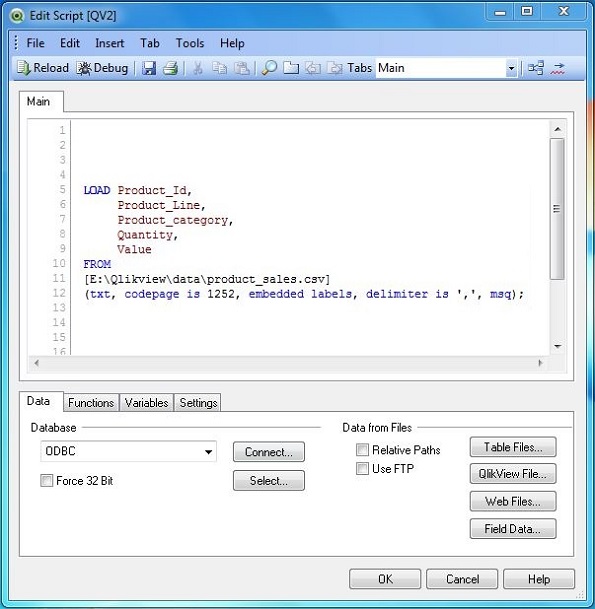This screenshot has width=595, height=609.
Task: Click the QlikView logo in title bar
Action: [x=17, y=16]
